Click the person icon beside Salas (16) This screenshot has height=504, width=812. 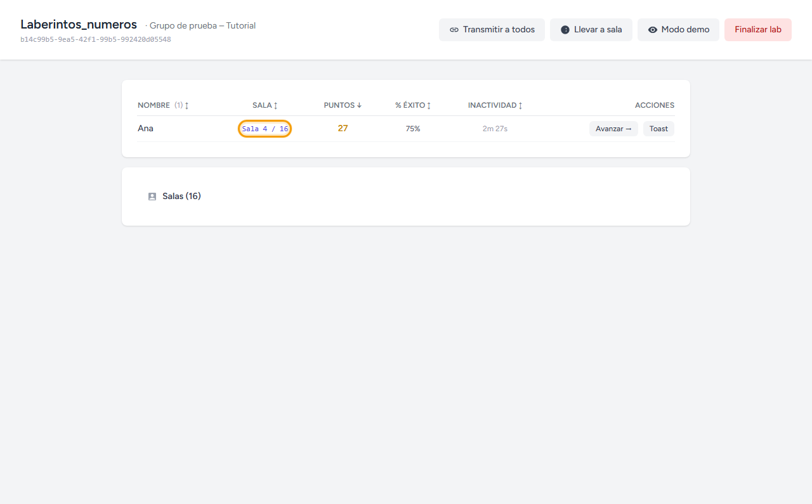point(152,197)
